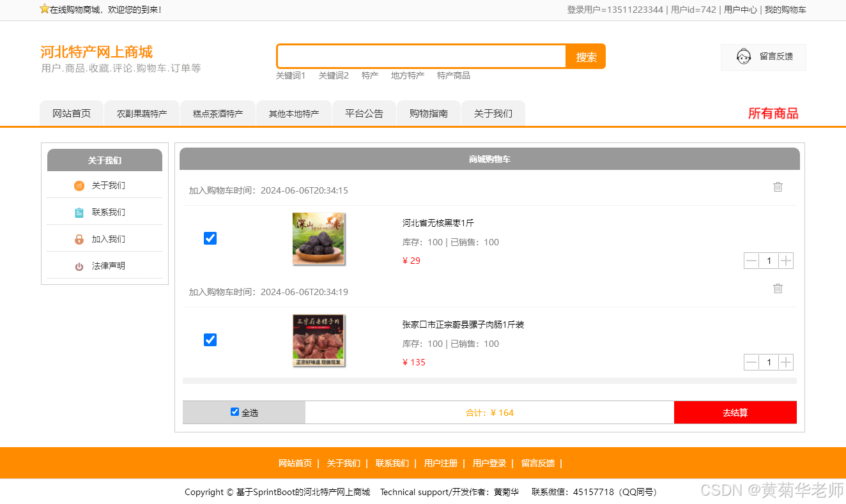Click the 登录用户=13511223344 text
This screenshot has height=504, width=846.
point(615,10)
